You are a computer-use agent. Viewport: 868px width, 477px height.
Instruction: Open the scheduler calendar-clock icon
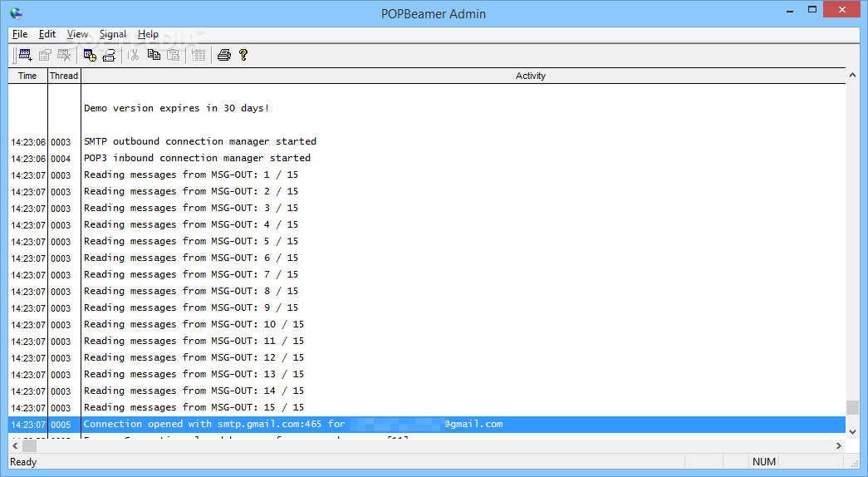pyautogui.click(x=90, y=55)
